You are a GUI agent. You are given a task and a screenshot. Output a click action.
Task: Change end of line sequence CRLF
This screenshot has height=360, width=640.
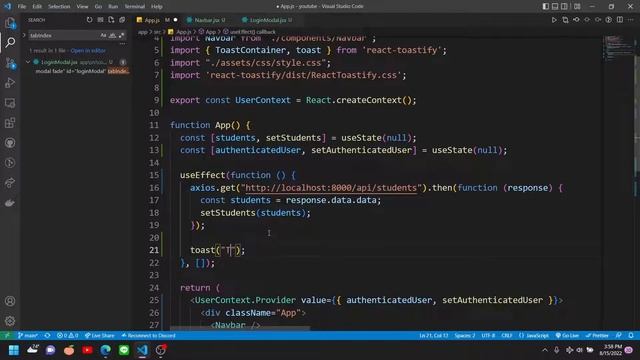pyautogui.click(x=507, y=336)
